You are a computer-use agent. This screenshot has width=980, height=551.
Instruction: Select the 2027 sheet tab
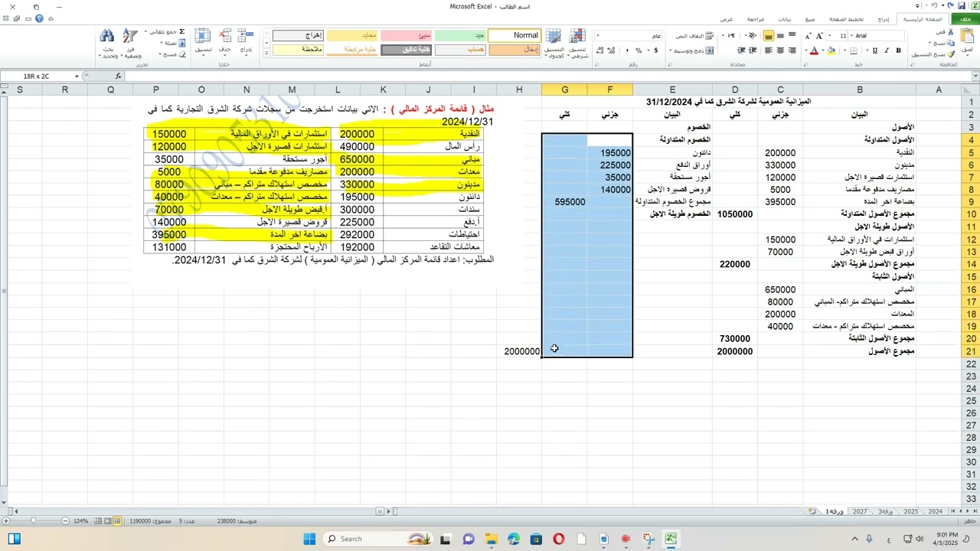(x=860, y=511)
